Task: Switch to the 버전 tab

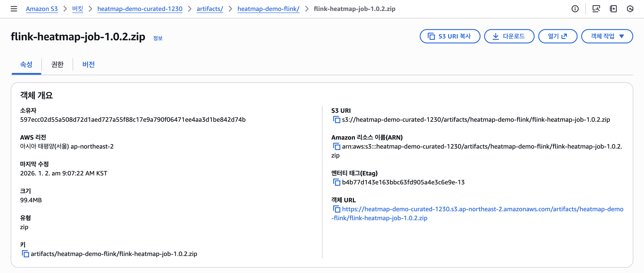Action: (x=88, y=65)
